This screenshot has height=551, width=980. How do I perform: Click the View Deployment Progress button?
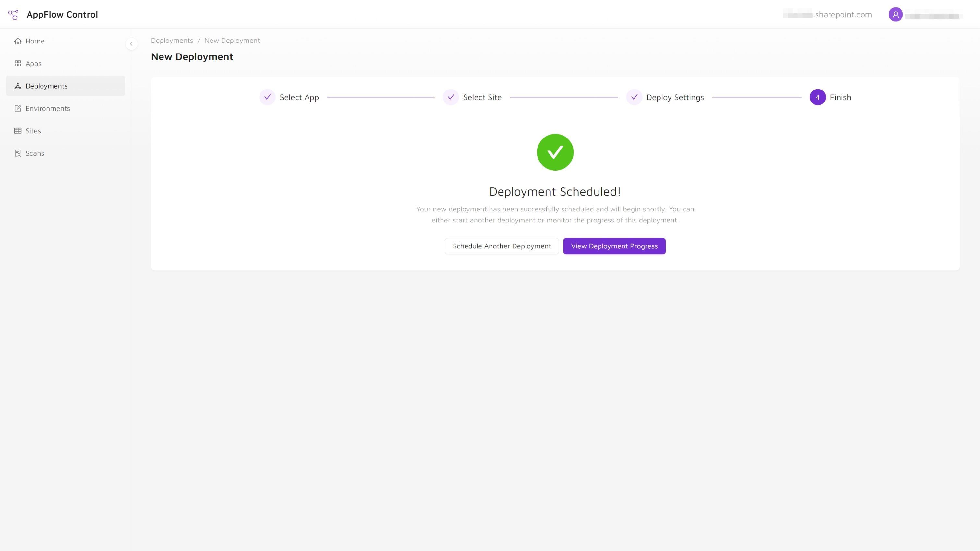614,246
